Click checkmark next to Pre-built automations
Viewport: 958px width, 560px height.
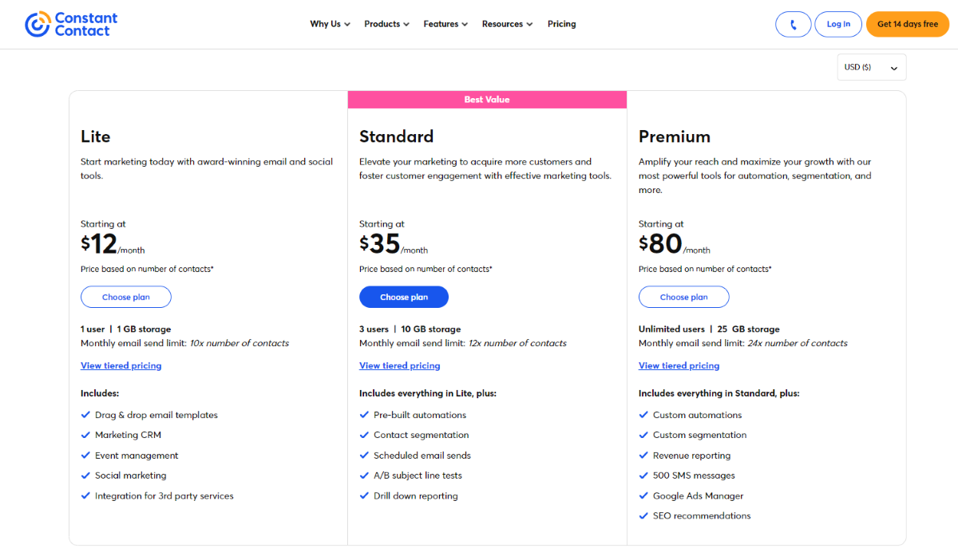click(x=364, y=415)
